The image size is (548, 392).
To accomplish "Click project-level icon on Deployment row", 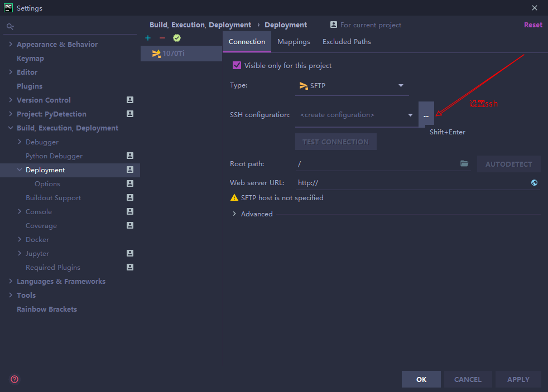I will click(130, 170).
